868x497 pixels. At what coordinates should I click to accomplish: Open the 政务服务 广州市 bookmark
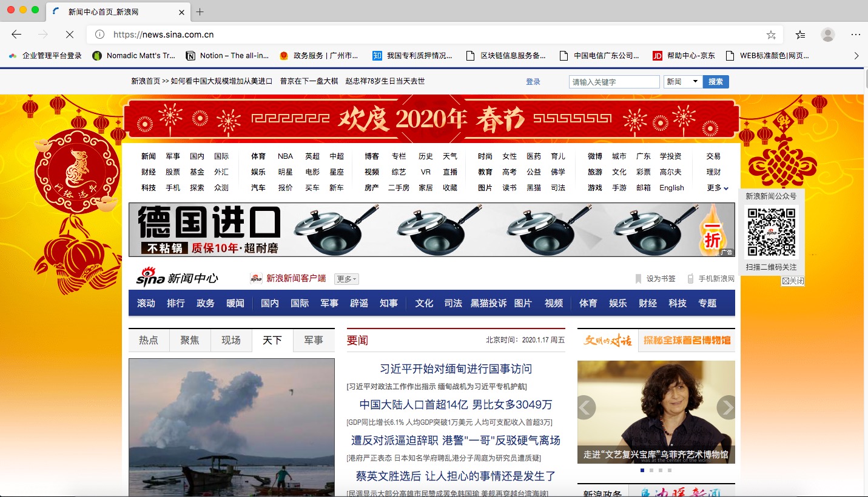coord(319,56)
